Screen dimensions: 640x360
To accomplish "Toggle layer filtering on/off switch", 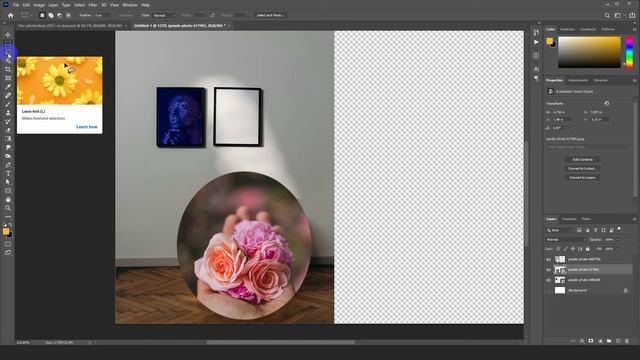I will [x=619, y=229].
